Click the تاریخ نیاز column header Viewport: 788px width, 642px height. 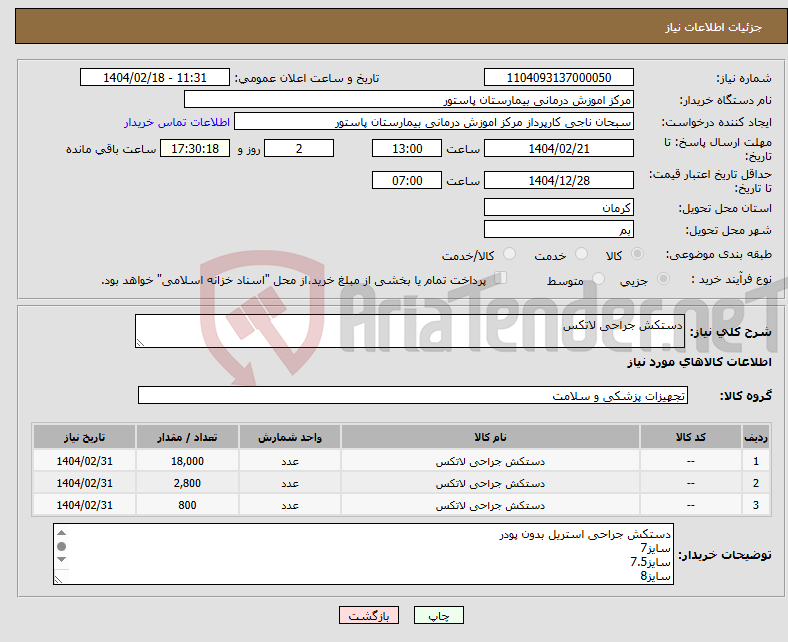(84, 437)
